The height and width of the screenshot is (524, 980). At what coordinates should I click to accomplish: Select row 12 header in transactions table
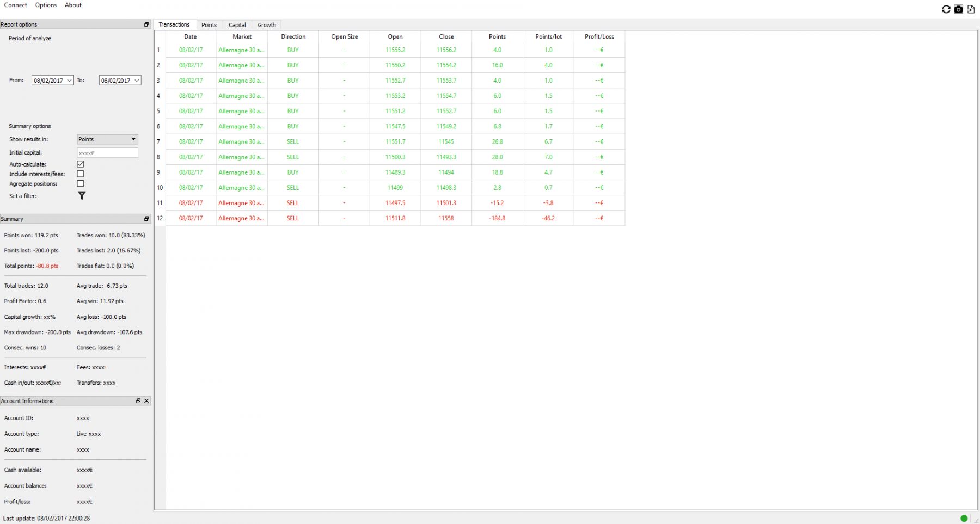pyautogui.click(x=160, y=218)
